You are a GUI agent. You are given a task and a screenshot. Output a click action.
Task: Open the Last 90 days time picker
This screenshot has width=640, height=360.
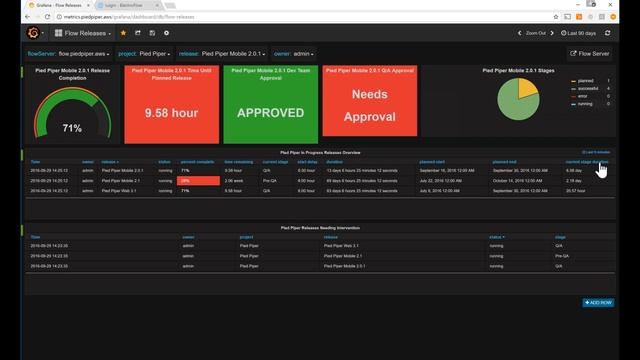click(578, 33)
